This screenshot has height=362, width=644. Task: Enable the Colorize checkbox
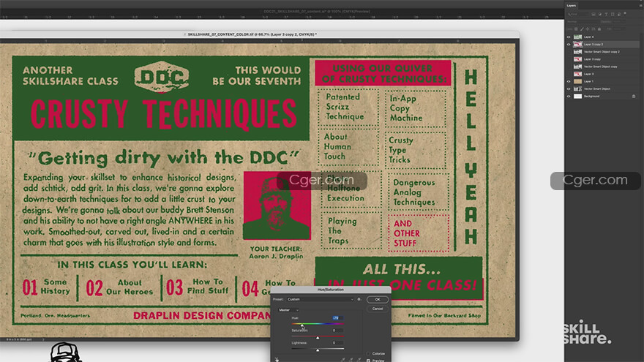pos(368,354)
